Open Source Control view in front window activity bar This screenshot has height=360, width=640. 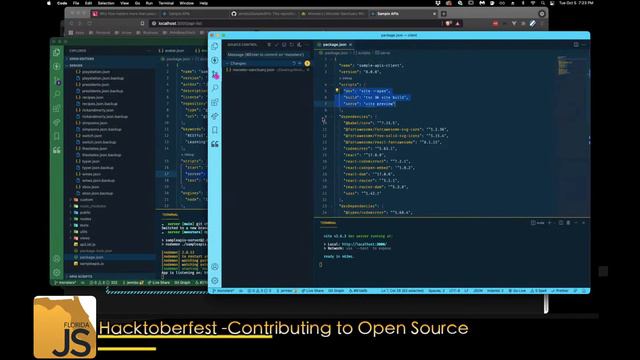pyautogui.click(x=215, y=74)
